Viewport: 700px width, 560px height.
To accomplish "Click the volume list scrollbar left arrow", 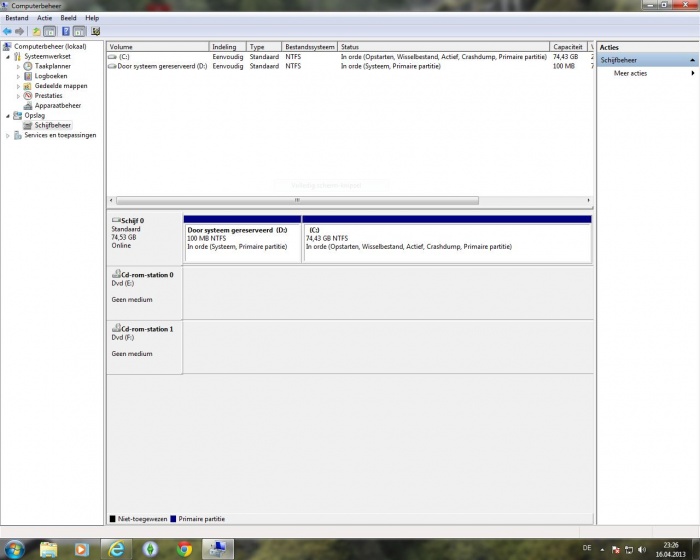I will [111, 201].
